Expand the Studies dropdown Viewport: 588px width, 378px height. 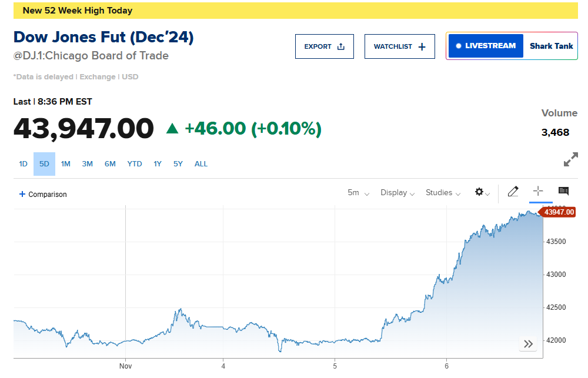point(443,193)
